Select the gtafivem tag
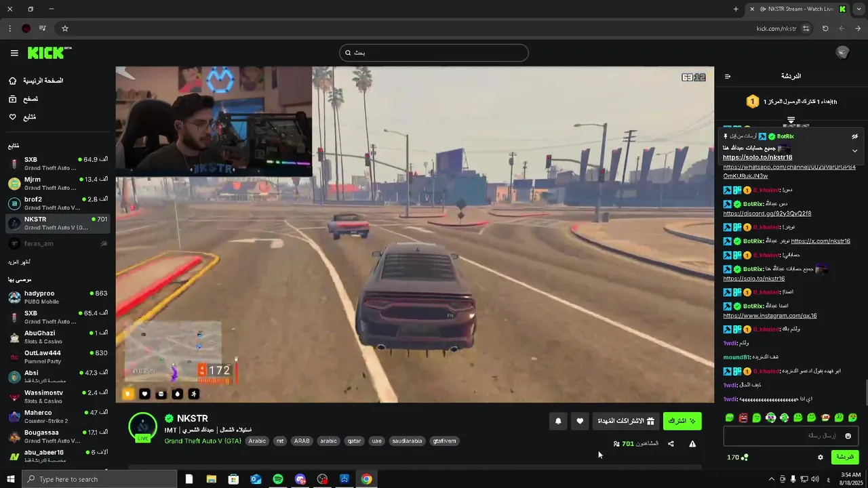This screenshot has height=488, width=868. [444, 441]
